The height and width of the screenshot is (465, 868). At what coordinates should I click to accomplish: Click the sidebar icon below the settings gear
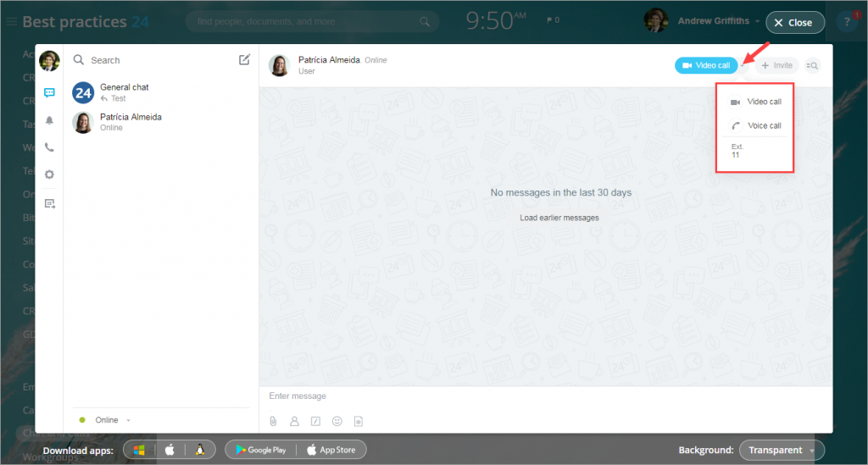50,204
